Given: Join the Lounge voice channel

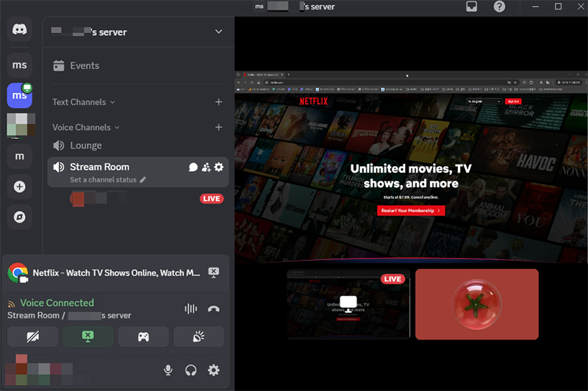Looking at the screenshot, I should 137,146.
